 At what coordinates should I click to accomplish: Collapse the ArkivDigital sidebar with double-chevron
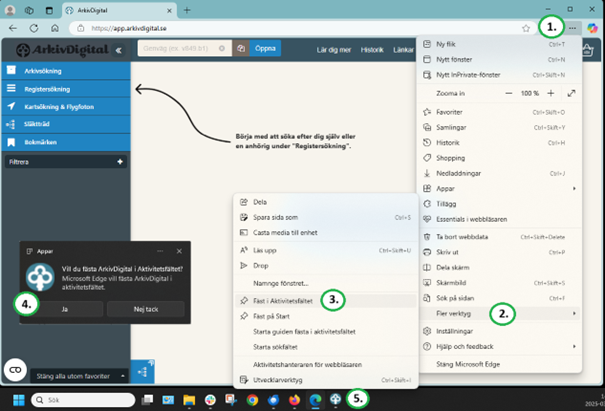tap(118, 49)
